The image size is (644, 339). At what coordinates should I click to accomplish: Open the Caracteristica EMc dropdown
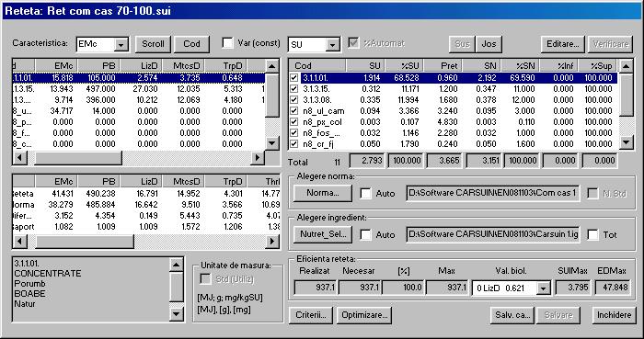pos(121,45)
